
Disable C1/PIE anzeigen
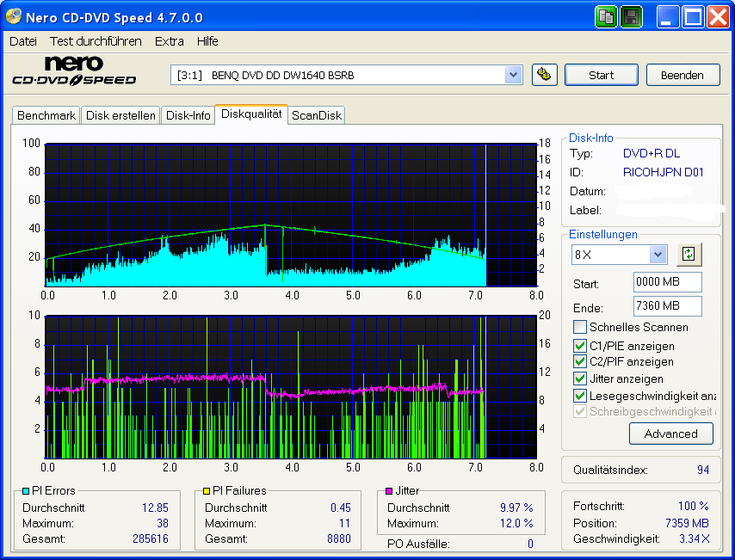(x=579, y=344)
